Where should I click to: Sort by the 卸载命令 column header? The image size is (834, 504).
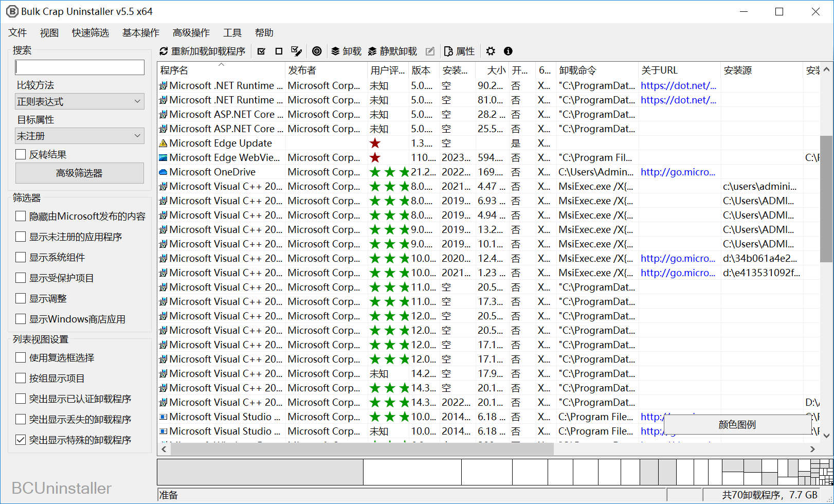coord(597,70)
